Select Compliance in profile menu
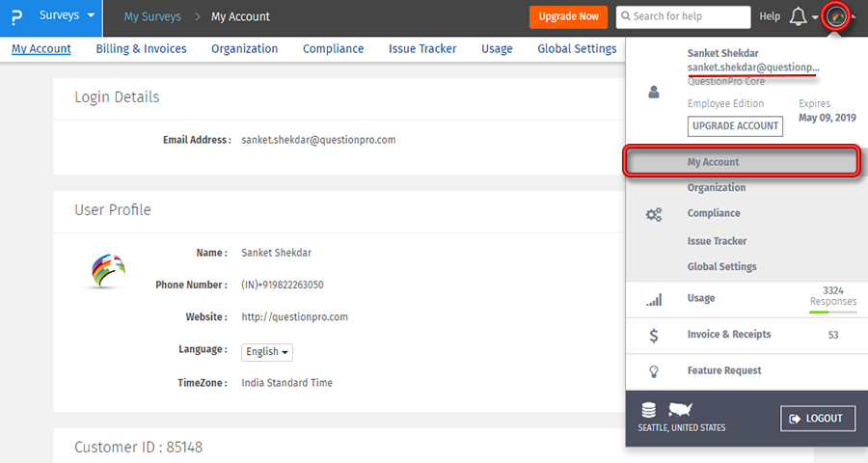868x463 pixels. click(714, 212)
